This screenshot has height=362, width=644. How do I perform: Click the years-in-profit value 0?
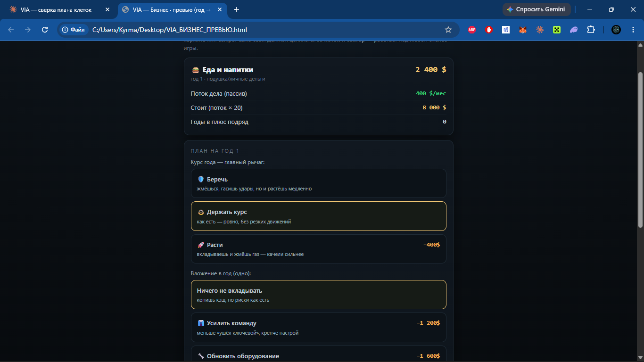pyautogui.click(x=445, y=122)
